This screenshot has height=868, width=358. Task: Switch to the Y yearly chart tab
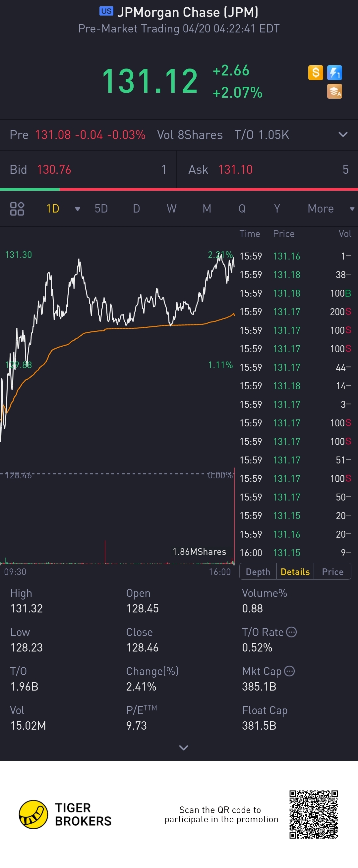(277, 209)
